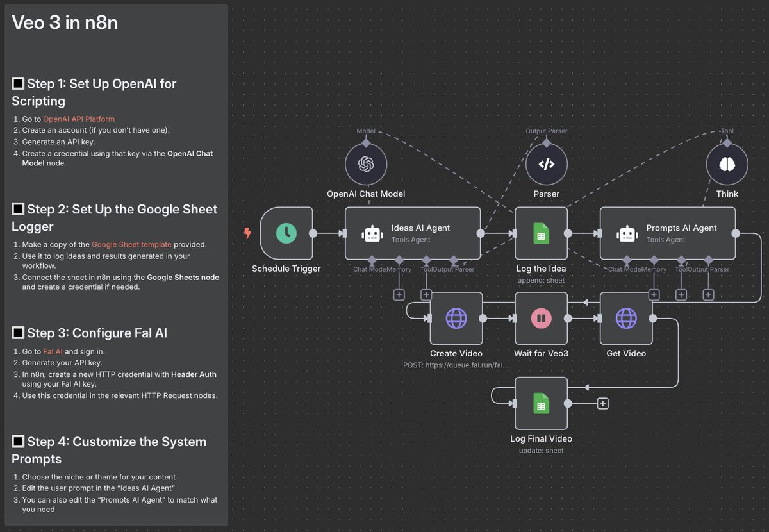This screenshot has height=532, width=769.
Task: Open the OpenAI Chat Model node
Action: [x=366, y=164]
